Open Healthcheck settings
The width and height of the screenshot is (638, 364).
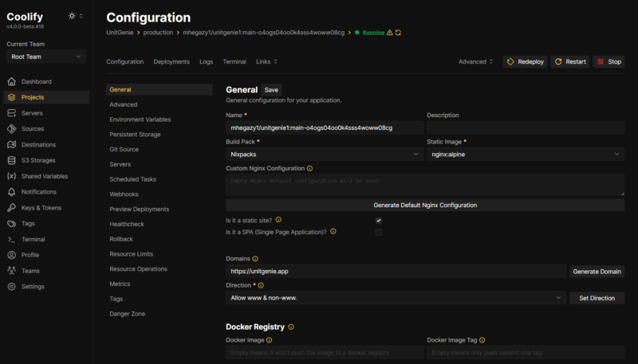tap(127, 225)
